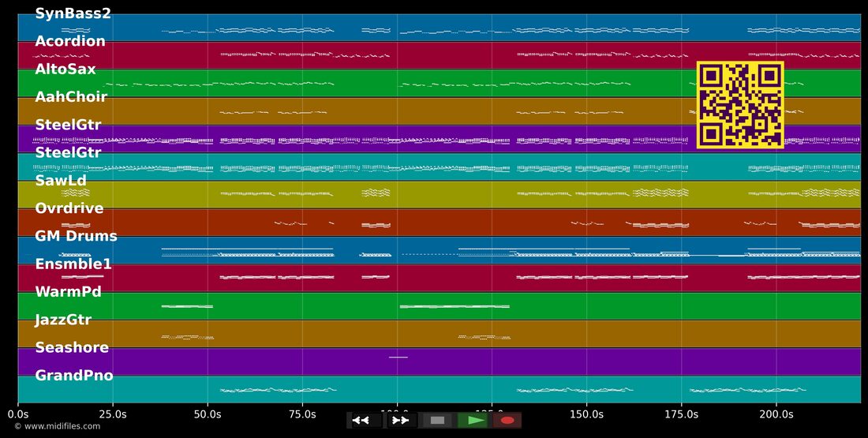
Task: Select the SteelGtr label on the purple track
Action: click(68, 125)
